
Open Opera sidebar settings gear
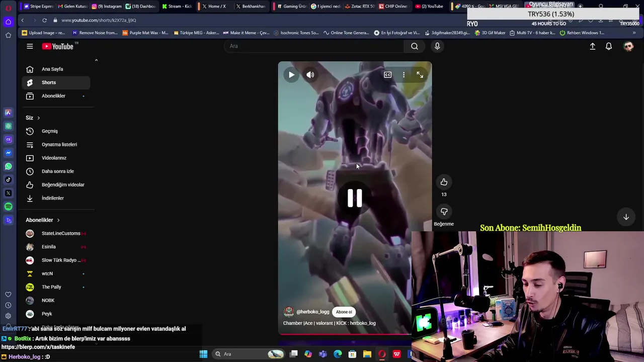[x=8, y=316]
